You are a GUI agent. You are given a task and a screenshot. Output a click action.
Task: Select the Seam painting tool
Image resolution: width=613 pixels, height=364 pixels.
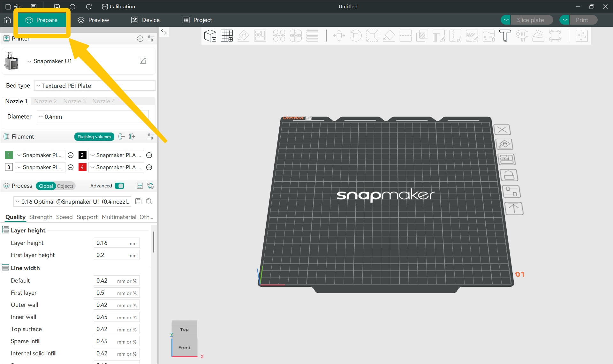[455, 36]
